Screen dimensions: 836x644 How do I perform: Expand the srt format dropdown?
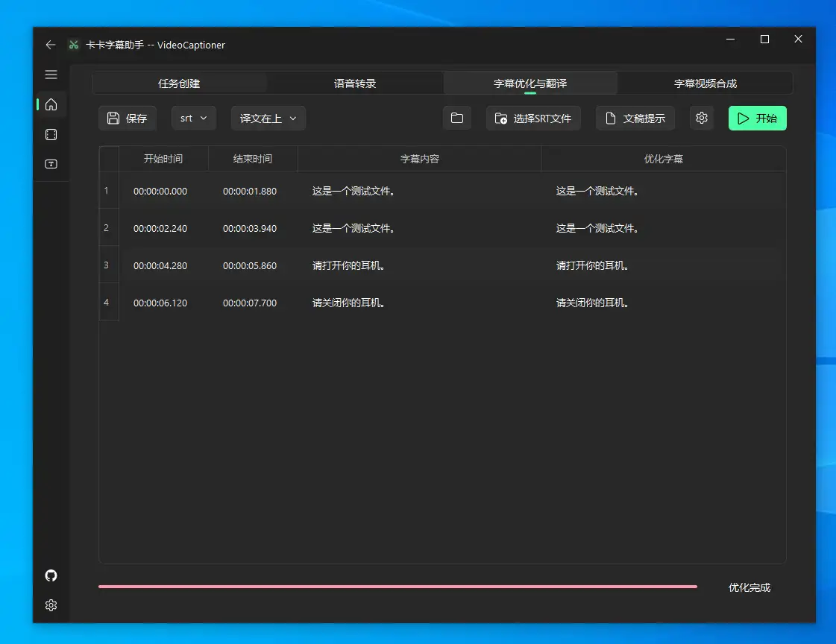pyautogui.click(x=194, y=119)
